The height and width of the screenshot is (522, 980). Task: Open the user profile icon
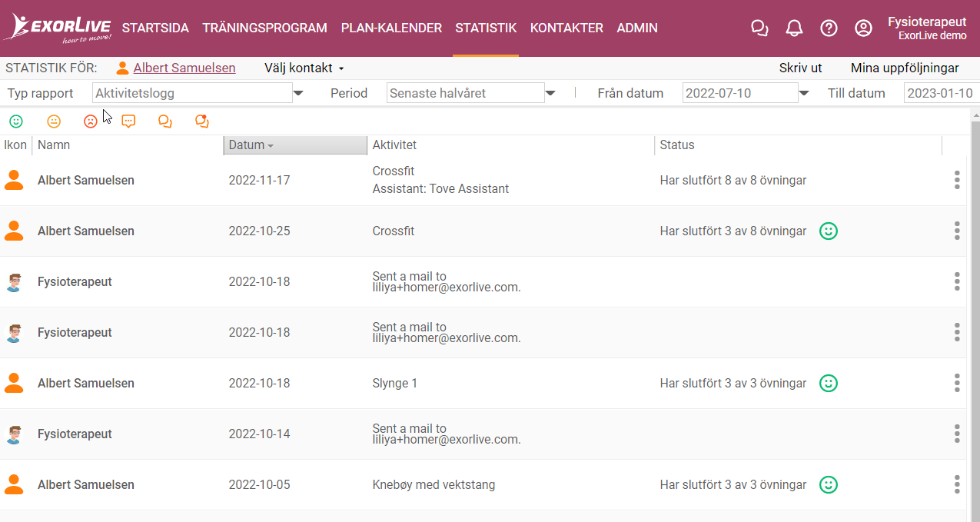coord(863,28)
